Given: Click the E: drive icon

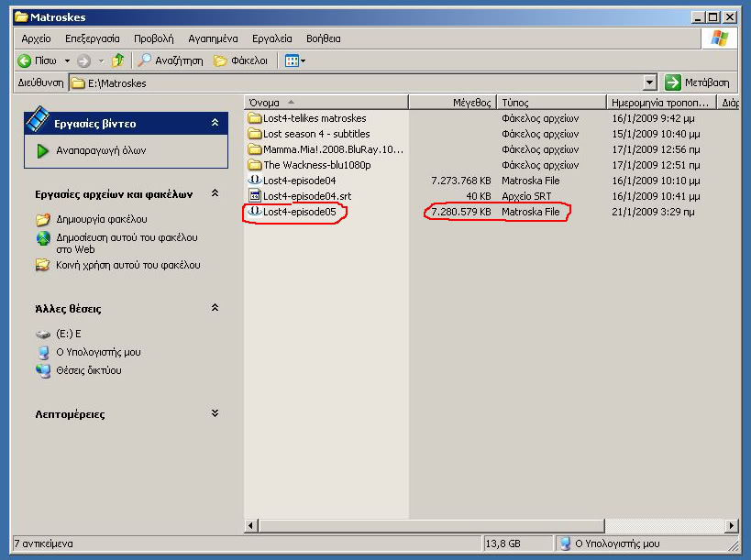Looking at the screenshot, I should (x=43, y=335).
